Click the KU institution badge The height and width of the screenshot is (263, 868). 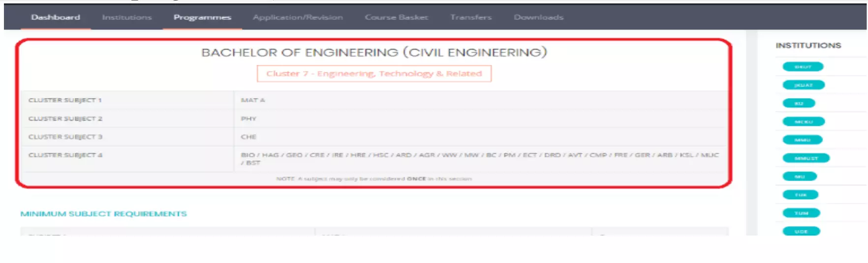click(799, 103)
